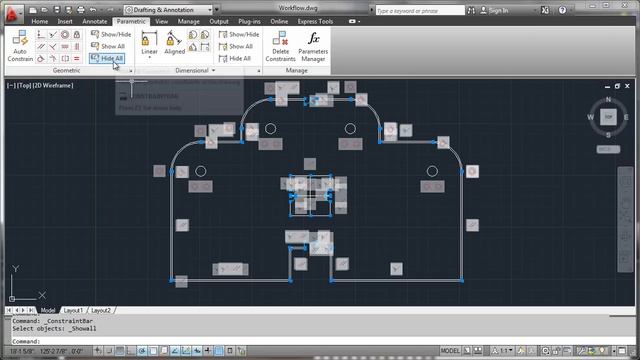Toggle Grid Display in status bar
Image resolution: width=640 pixels, height=360 pixels.
click(x=120, y=351)
